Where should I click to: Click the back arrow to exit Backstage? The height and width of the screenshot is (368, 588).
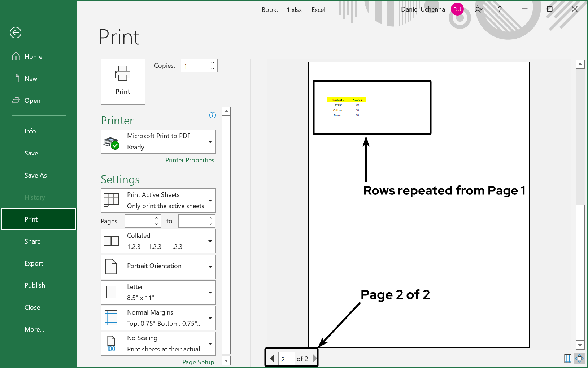(16, 33)
